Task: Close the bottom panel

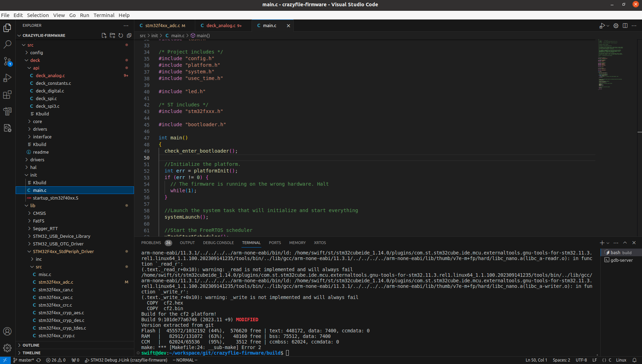Action: (634, 243)
